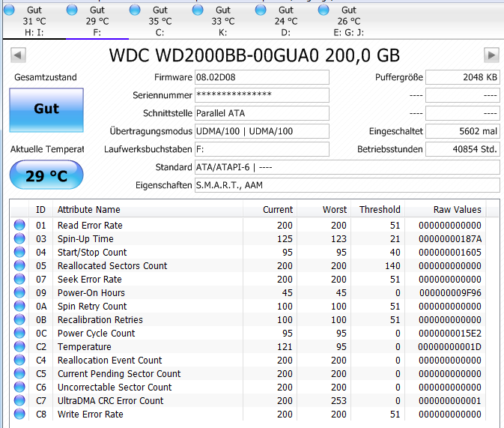Image resolution: width=504 pixels, height=428 pixels.
Task: Click the Raw Values column header
Action: point(446,209)
